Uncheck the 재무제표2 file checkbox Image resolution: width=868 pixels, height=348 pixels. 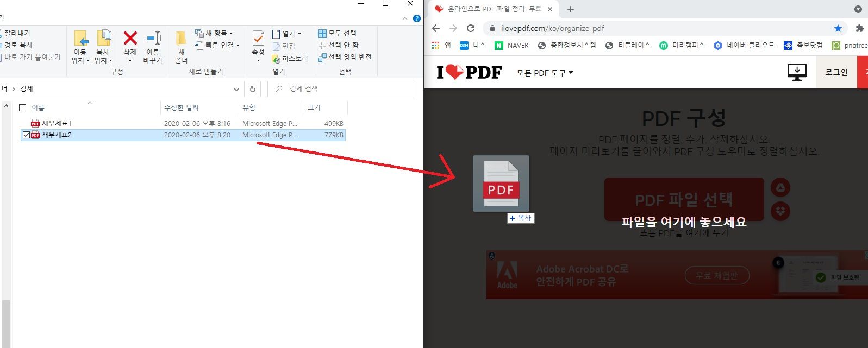coord(26,135)
